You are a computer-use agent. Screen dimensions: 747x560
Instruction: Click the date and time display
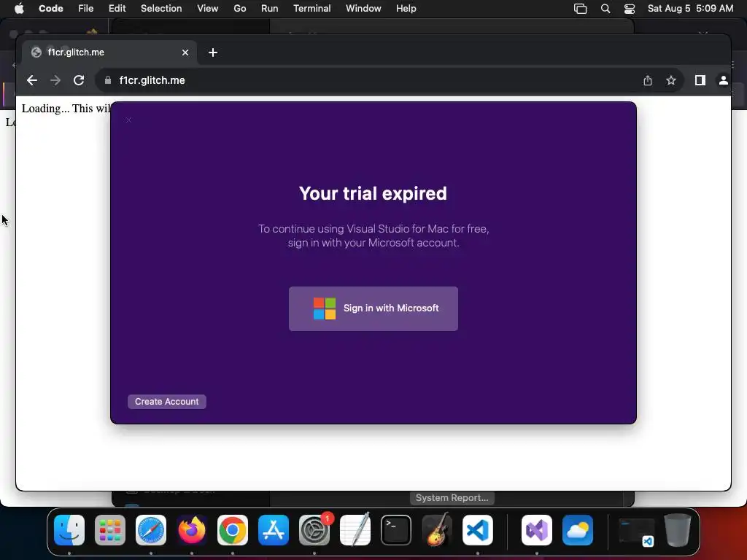(690, 9)
